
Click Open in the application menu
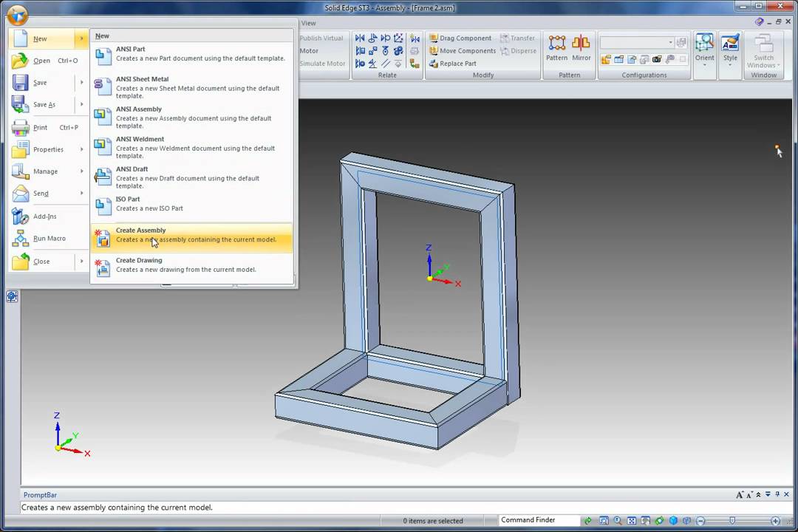pos(48,61)
